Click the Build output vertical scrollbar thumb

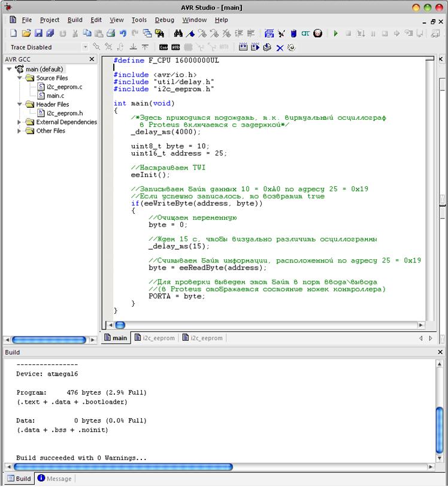coord(439,430)
